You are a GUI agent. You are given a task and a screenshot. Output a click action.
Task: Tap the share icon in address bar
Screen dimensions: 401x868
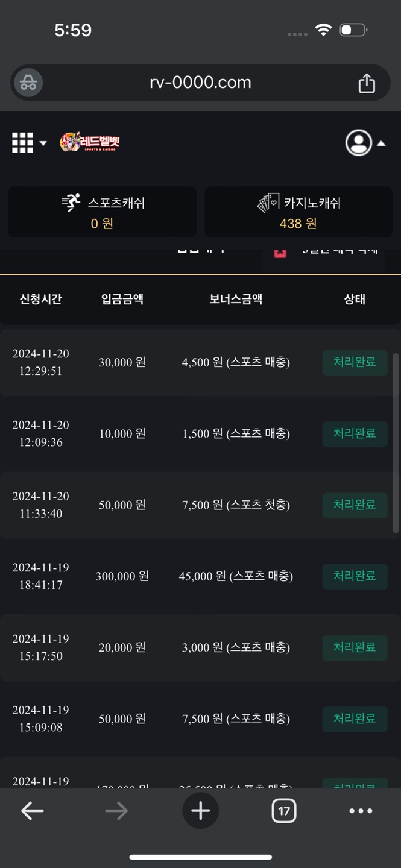pos(367,83)
